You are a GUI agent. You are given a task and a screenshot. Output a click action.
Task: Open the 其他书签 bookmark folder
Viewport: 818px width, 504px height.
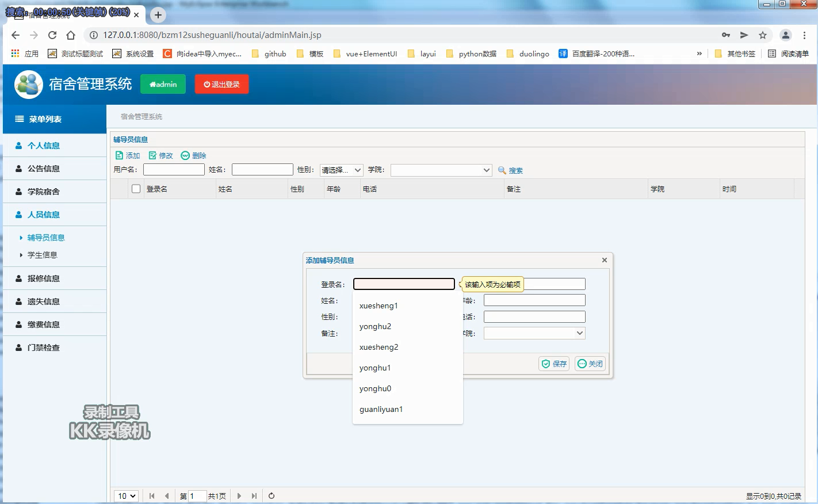(735, 54)
